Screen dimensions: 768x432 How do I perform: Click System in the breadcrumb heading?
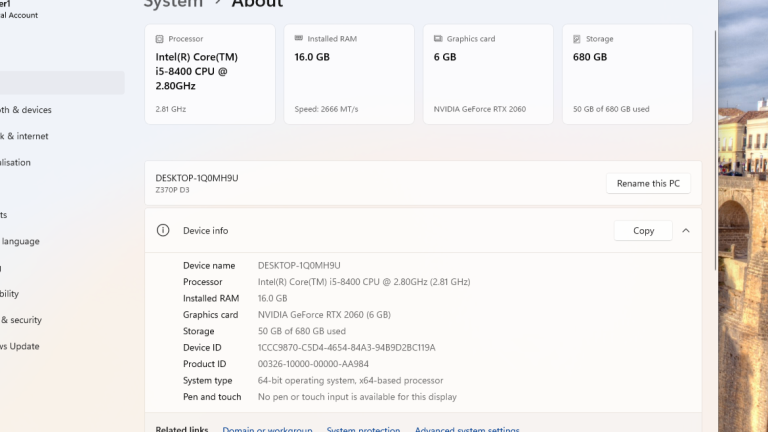tap(173, 4)
